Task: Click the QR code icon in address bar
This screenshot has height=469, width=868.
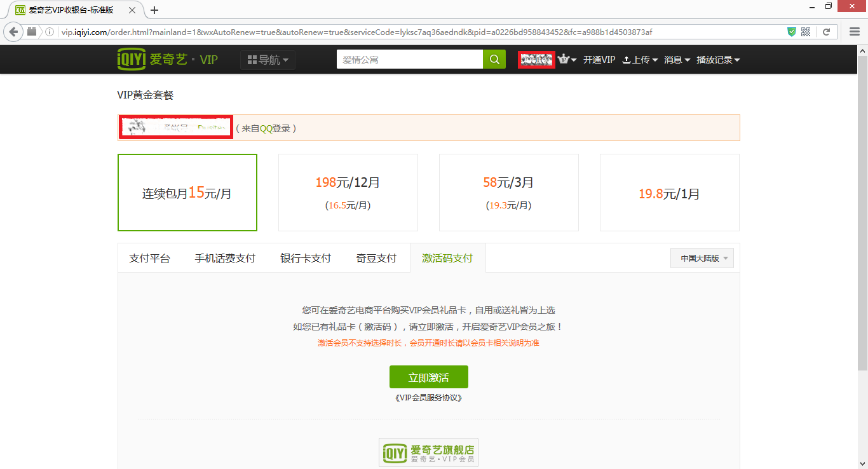Action: [806, 32]
